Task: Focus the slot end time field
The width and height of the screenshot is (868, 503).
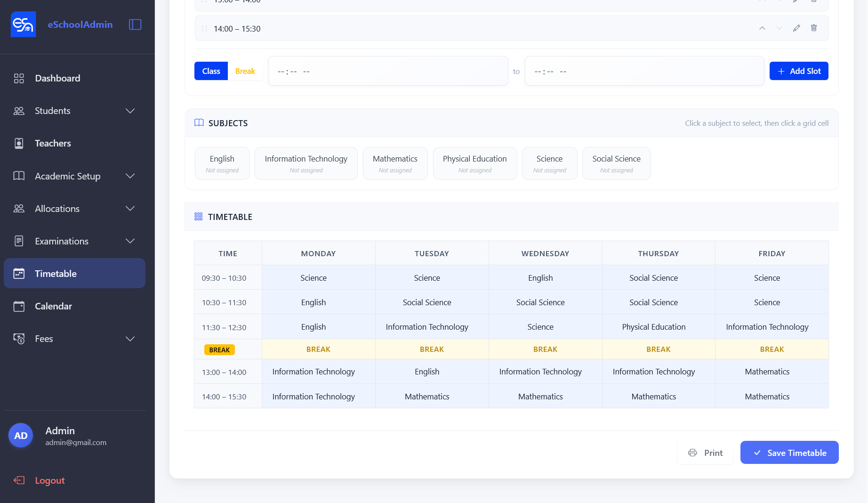Action: (x=644, y=71)
